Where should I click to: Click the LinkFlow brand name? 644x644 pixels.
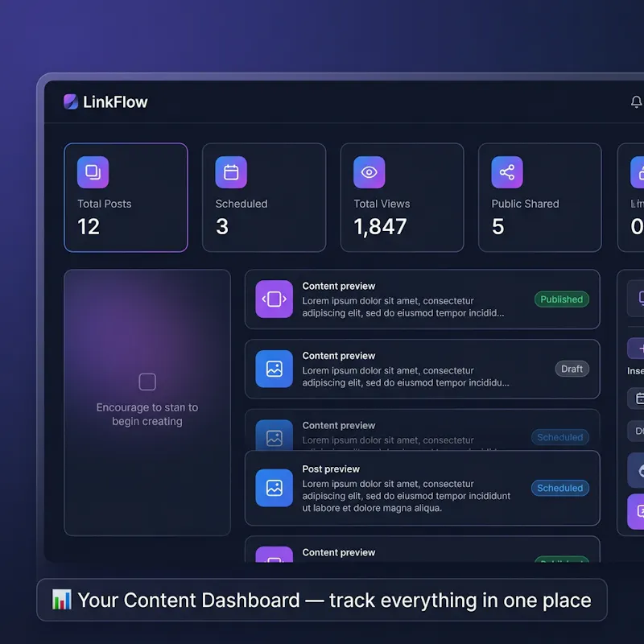click(115, 102)
